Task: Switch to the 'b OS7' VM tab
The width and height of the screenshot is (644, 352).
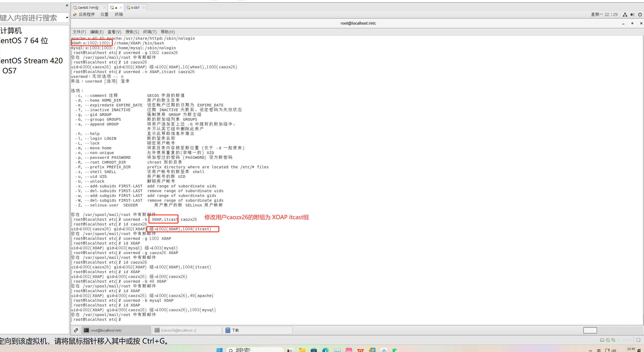Action: (135, 8)
